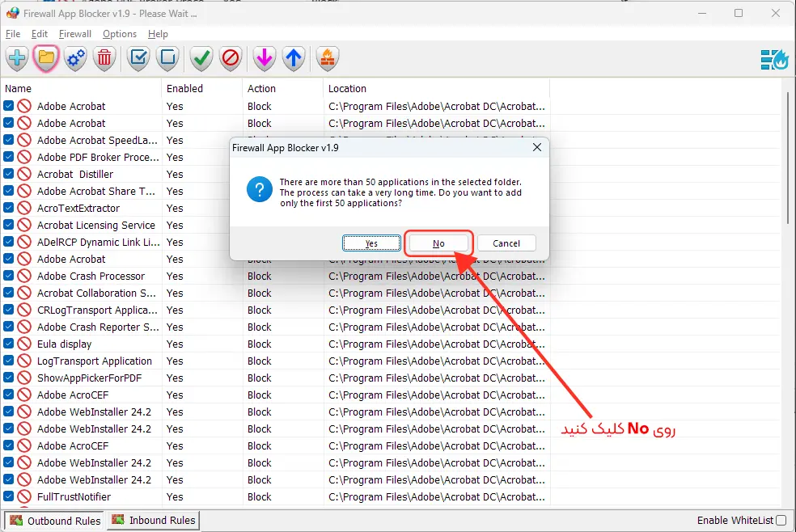Uncheck the Acrobat Licensing Service checkbox
The height and width of the screenshot is (532, 796).
(x=9, y=225)
